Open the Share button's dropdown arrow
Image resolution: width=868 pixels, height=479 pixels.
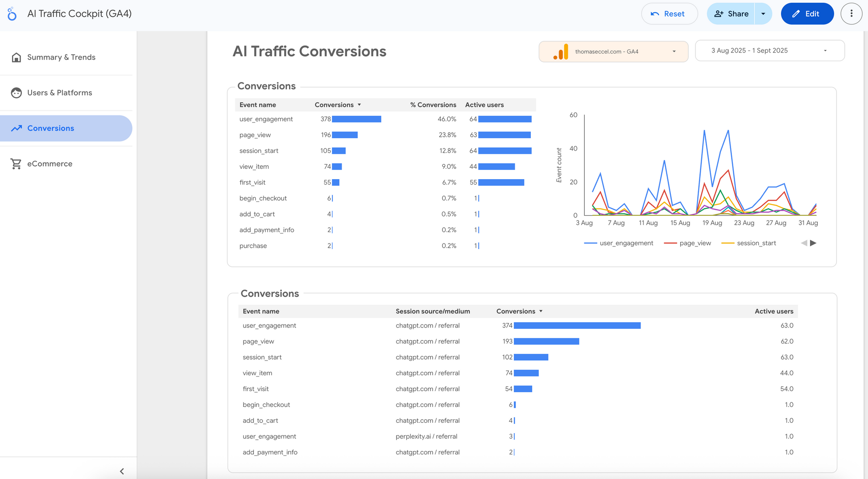(763, 13)
